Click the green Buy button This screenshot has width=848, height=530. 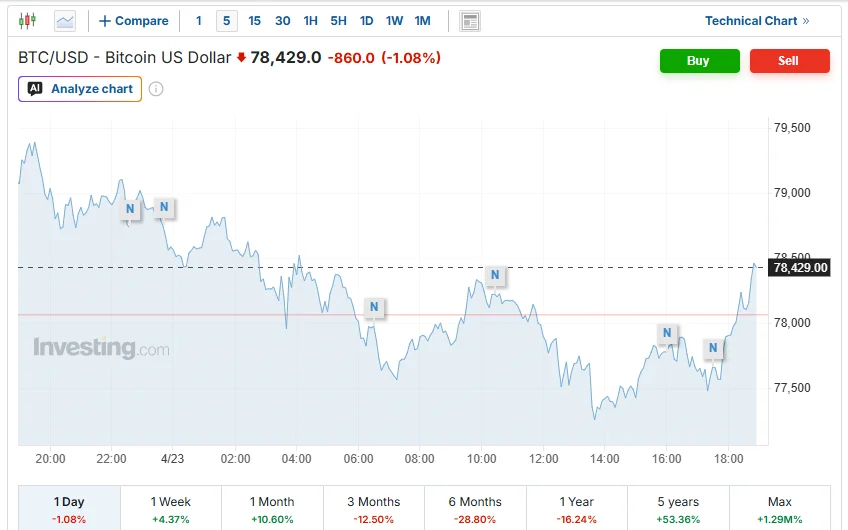(x=699, y=61)
